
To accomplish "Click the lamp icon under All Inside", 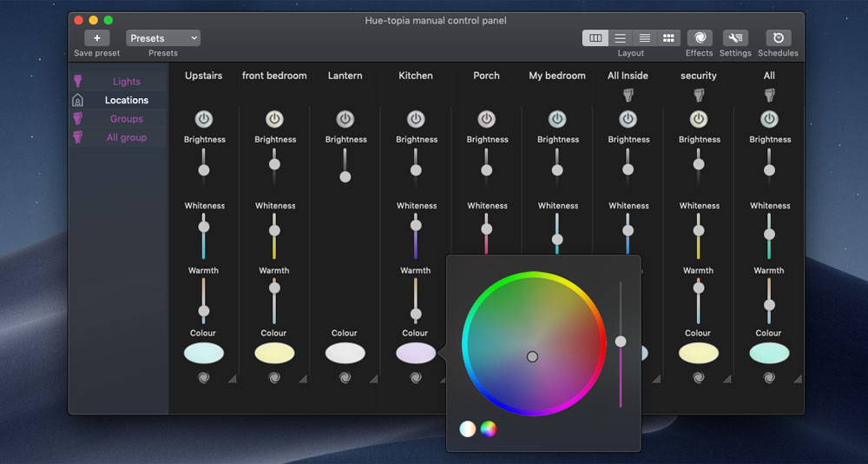I will pos(628,96).
